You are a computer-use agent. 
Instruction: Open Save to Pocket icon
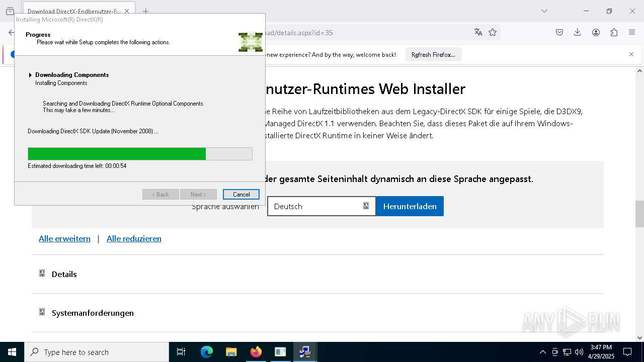point(559,33)
